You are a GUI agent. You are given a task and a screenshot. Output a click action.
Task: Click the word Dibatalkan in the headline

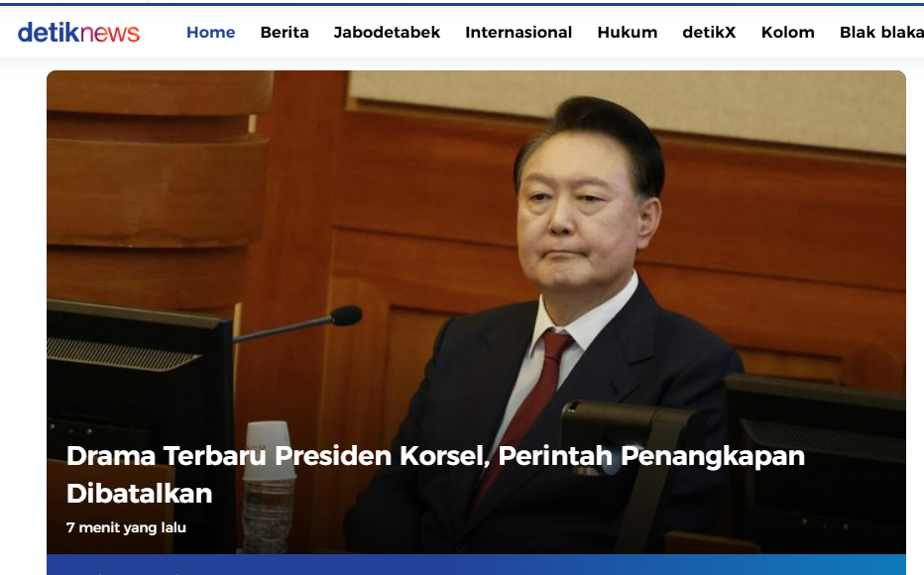coord(139,494)
